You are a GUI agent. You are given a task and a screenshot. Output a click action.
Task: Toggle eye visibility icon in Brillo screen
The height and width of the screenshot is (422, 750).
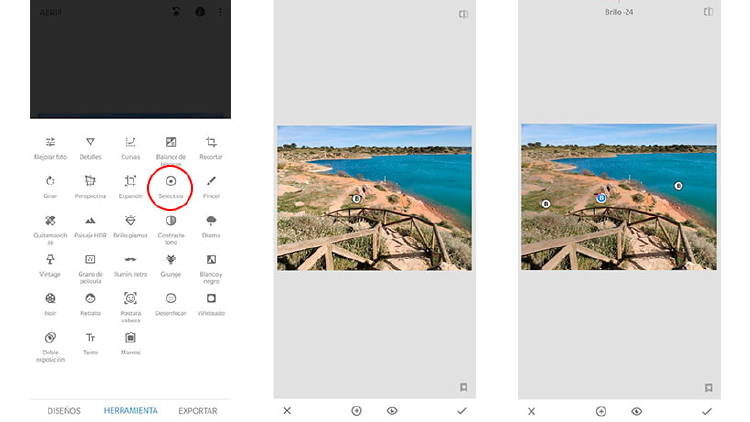(x=636, y=411)
